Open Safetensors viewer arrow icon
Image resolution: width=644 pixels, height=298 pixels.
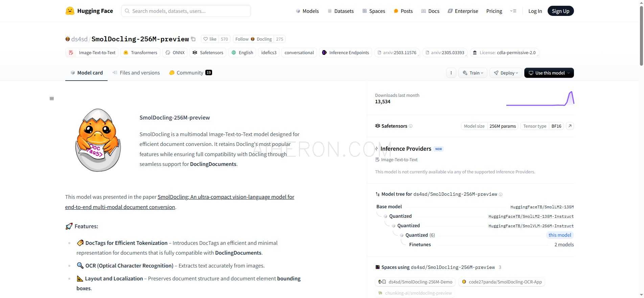pyautogui.click(x=570, y=126)
